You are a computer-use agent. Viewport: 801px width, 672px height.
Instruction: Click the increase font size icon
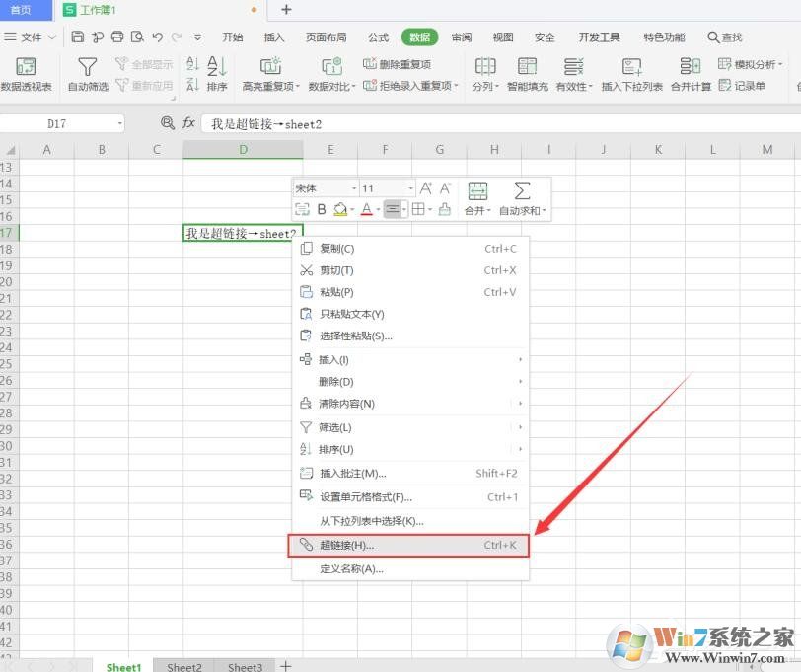point(426,188)
